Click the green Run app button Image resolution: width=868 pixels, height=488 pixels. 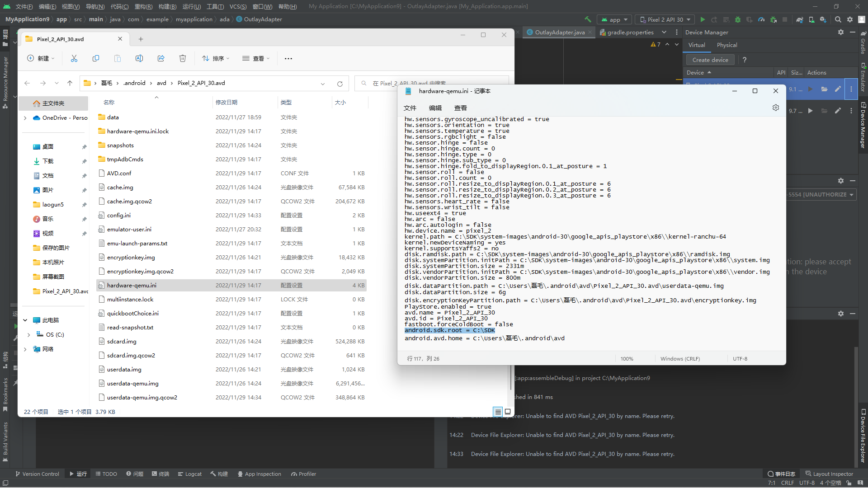[703, 19]
